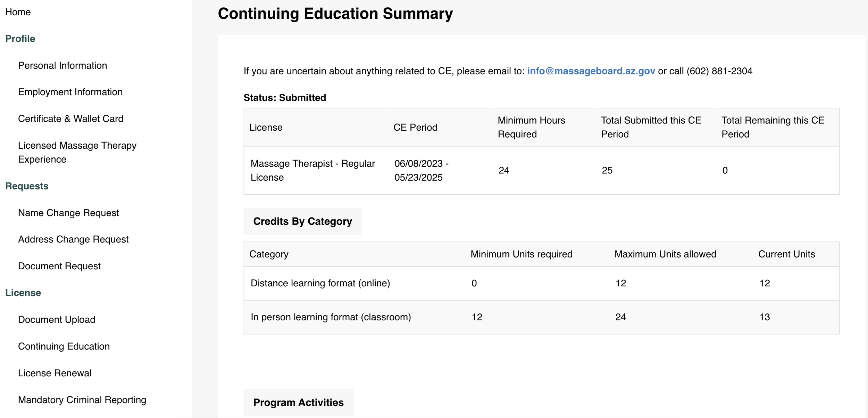Image resolution: width=868 pixels, height=418 pixels.
Task: Select Certificate & Wallet Card
Action: [70, 119]
